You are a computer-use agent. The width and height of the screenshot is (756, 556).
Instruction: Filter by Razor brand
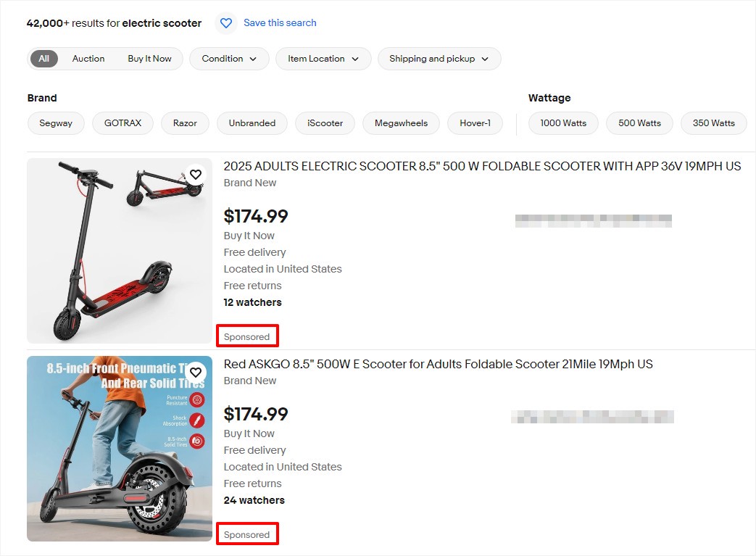(185, 123)
